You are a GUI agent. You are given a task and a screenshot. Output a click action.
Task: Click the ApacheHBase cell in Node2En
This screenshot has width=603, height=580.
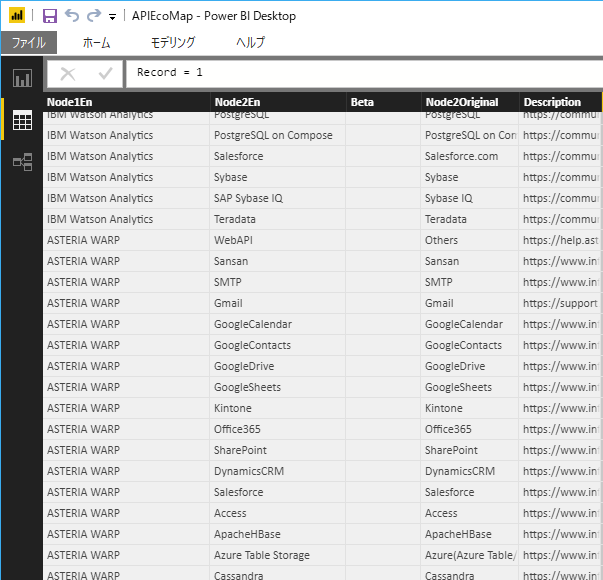pyautogui.click(x=278, y=534)
